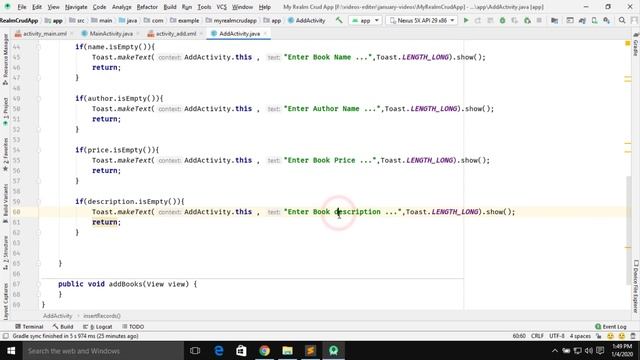
Task: Open Sublime Text from taskbar
Action: click(310, 351)
